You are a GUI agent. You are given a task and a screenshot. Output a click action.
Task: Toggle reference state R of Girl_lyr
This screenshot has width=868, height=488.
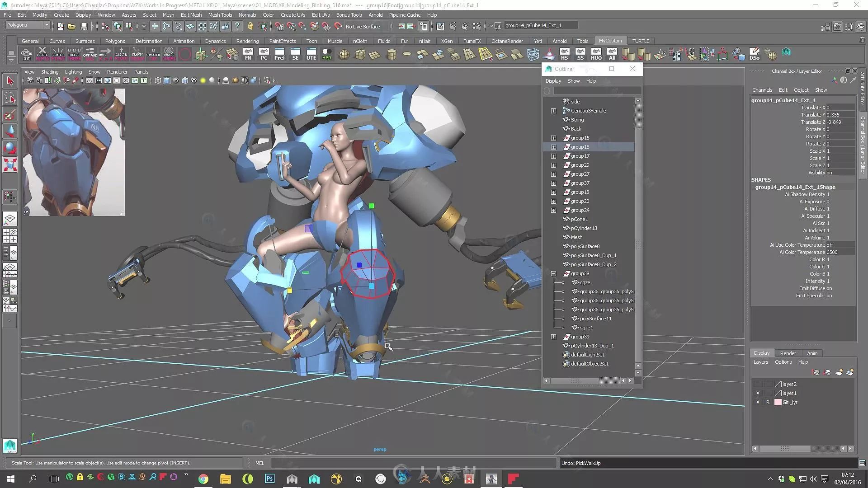[768, 402]
